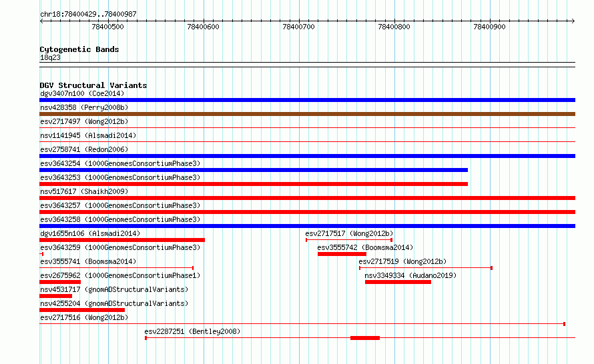Click the nsv428358 (Perry2008b) label

click(84, 107)
